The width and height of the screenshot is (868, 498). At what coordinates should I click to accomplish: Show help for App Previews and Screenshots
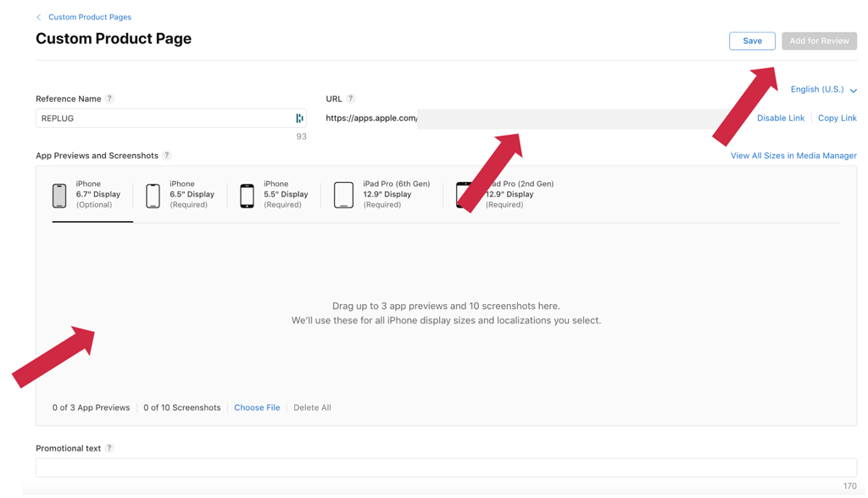coord(167,156)
